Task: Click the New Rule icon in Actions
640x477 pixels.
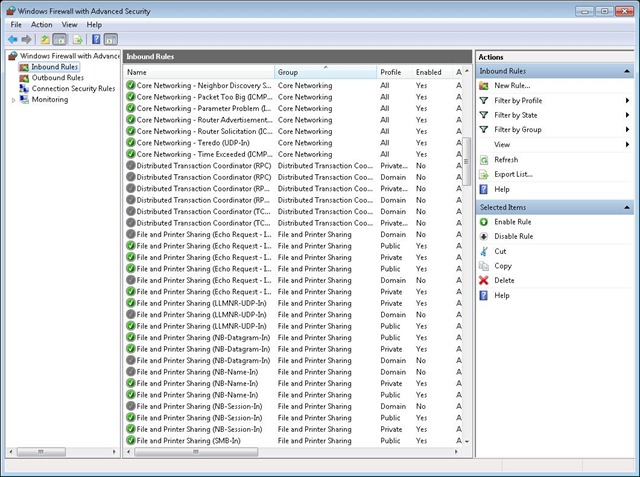Action: click(x=484, y=86)
